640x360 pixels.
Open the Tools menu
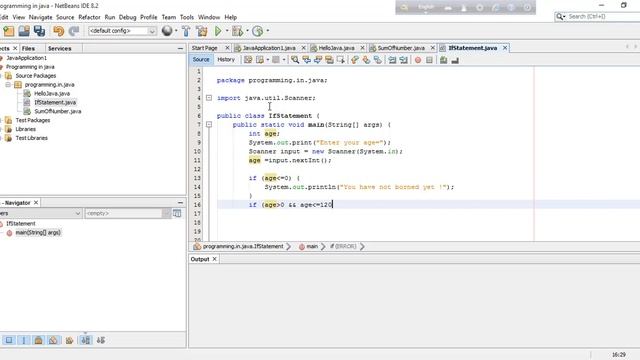pos(187,17)
